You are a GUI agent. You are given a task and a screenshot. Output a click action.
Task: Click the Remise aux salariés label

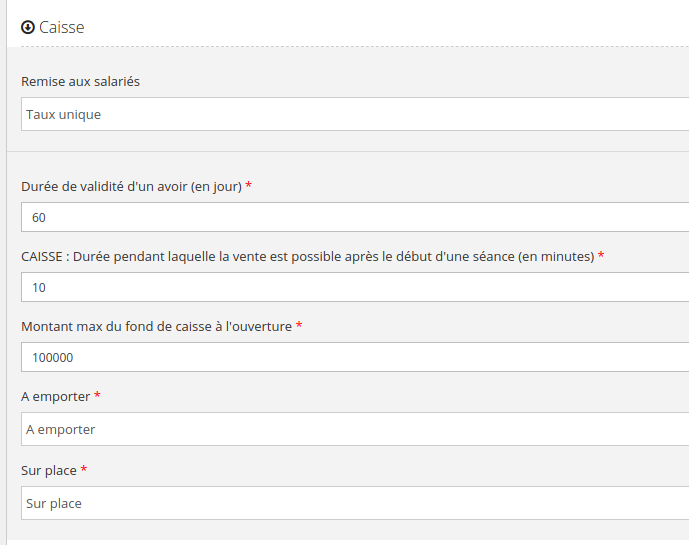click(80, 81)
